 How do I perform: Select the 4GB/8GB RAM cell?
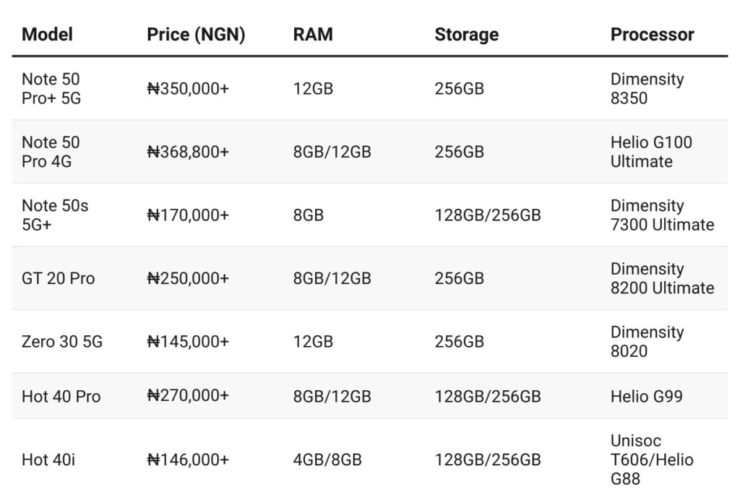point(327,459)
